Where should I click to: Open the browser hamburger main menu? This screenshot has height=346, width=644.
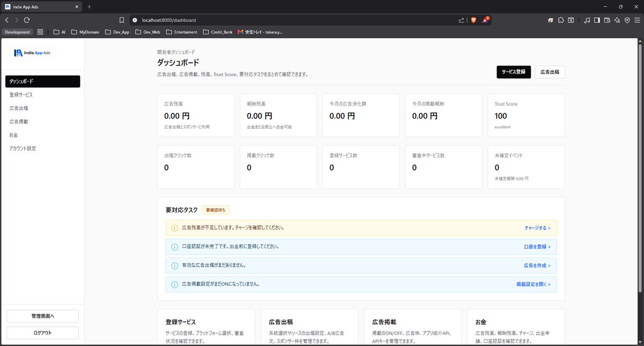pos(637,20)
